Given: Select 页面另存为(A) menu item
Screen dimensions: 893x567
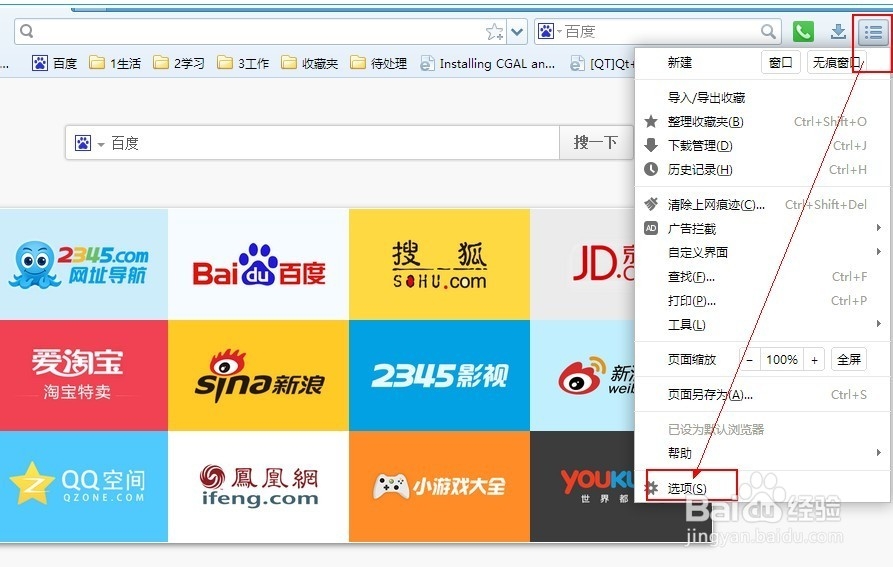Looking at the screenshot, I should coord(762,395).
